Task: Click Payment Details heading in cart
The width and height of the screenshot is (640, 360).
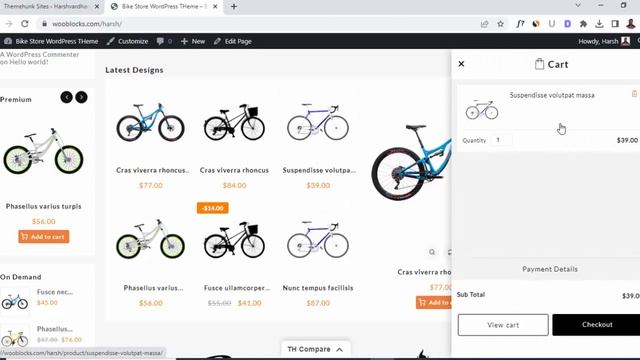Action: tap(550, 269)
